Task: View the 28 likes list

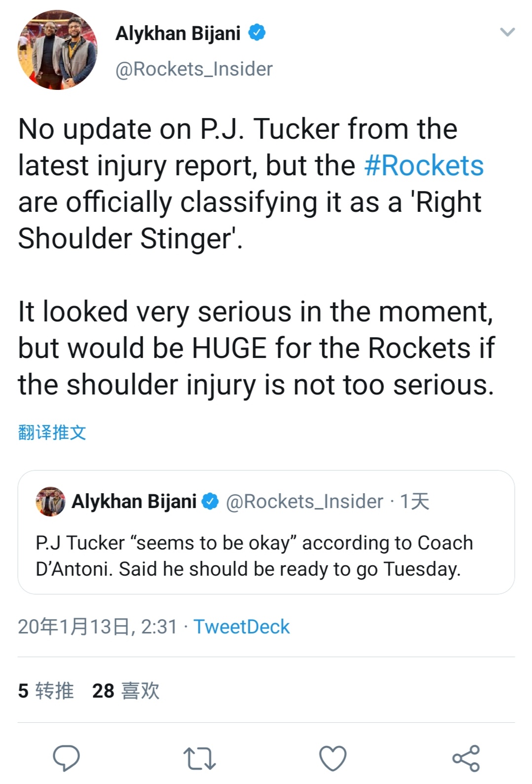Action: click(x=126, y=691)
